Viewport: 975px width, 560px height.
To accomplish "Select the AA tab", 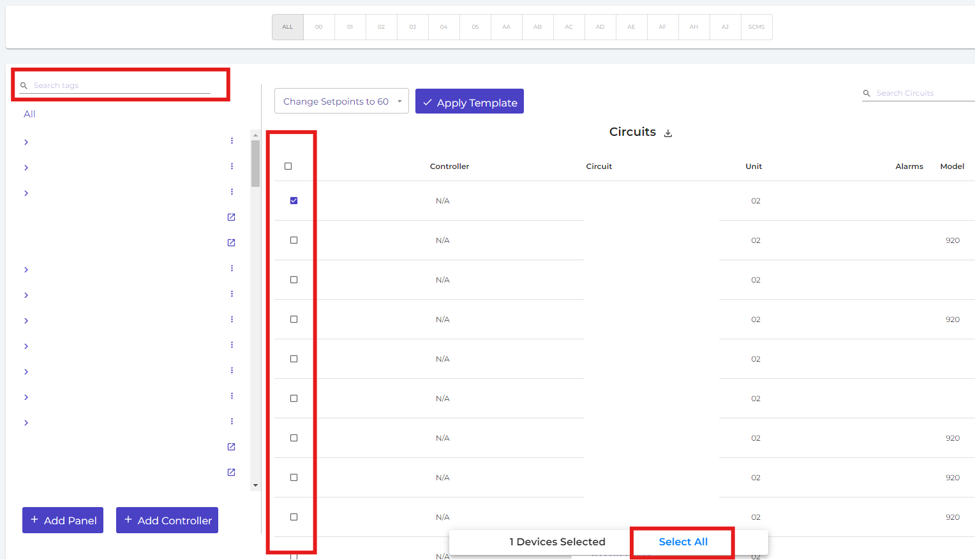I will coord(506,27).
